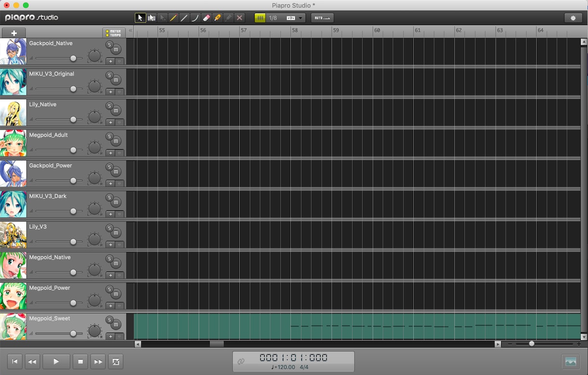Select the eraser tool
The width and height of the screenshot is (588, 375).
[206, 18]
